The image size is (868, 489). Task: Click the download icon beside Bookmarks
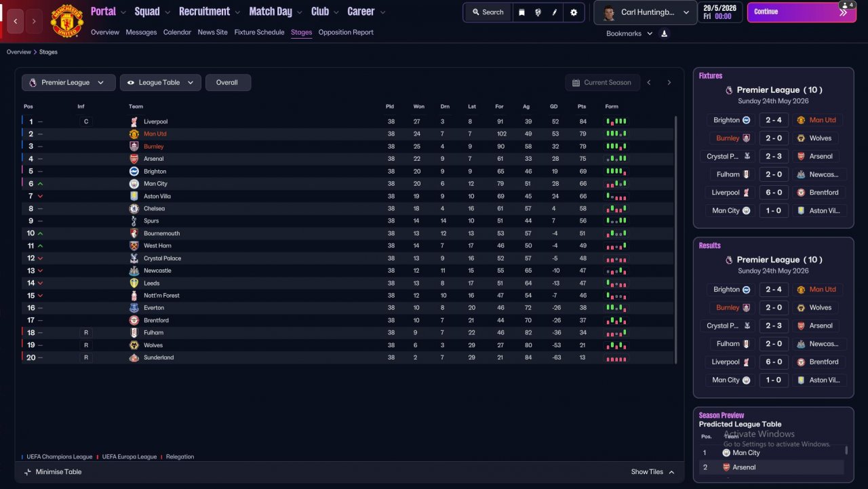coord(665,33)
